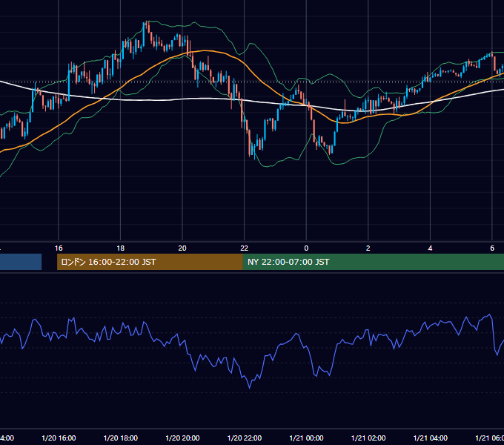Image resolution: width=504 pixels, height=445 pixels.
Task: Click the 22 hour axis label
Action: [x=245, y=248]
